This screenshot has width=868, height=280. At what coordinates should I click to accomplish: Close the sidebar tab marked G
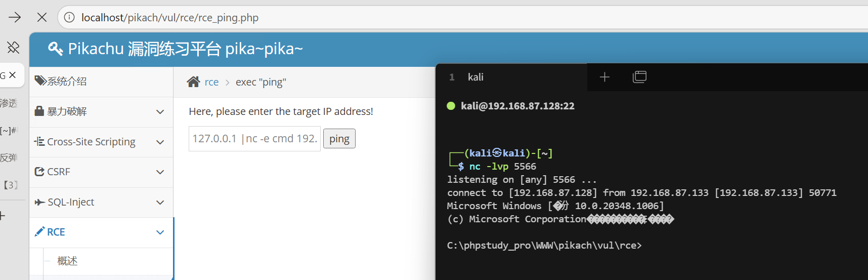click(x=13, y=75)
